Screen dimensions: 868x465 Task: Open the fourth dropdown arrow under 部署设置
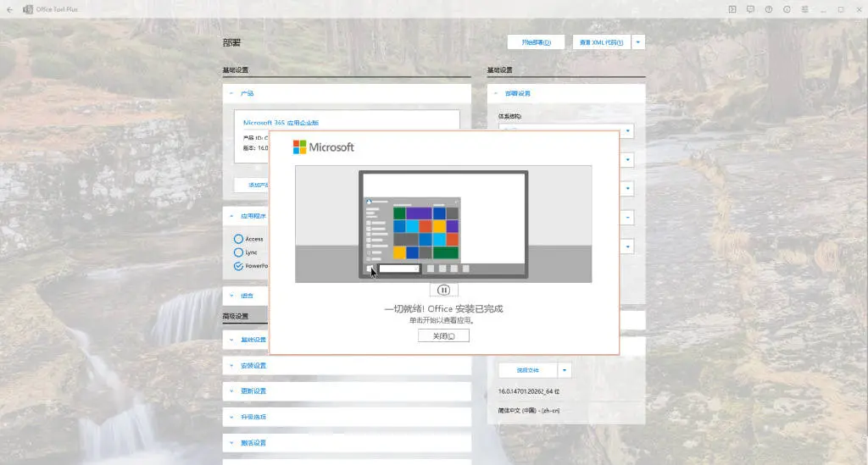627,218
